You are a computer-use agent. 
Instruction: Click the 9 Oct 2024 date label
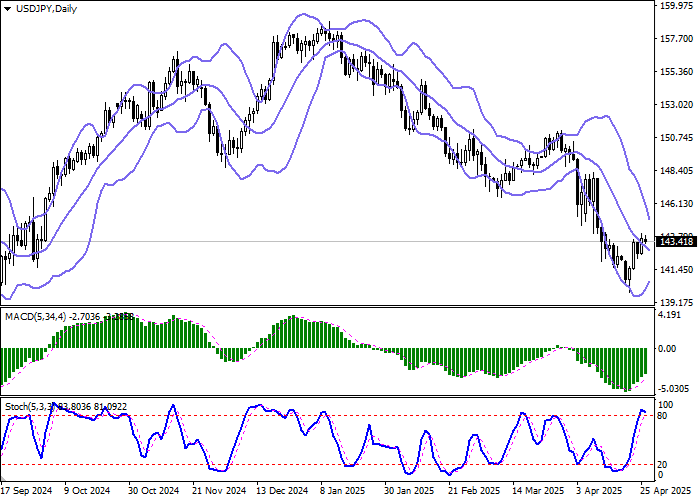click(87, 491)
